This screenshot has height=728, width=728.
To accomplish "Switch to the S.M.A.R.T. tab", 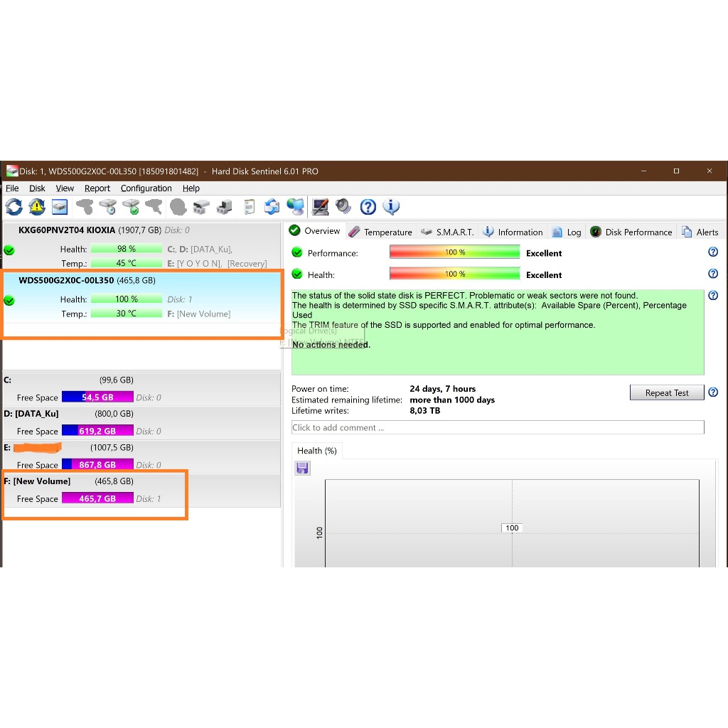I will pyautogui.click(x=447, y=232).
